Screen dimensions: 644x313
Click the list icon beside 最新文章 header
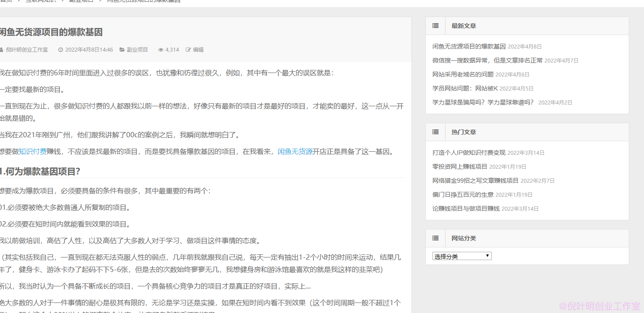tap(435, 26)
